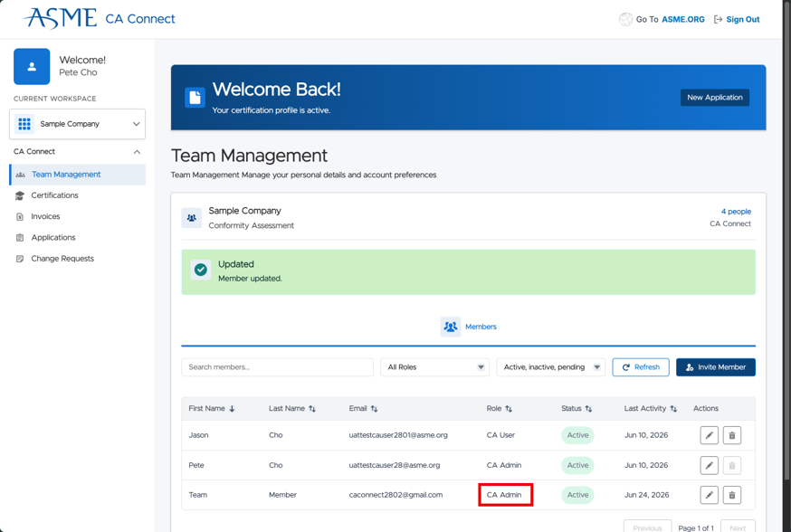
Task: Click the page's vertical scrollbar
Action: click(x=786, y=242)
